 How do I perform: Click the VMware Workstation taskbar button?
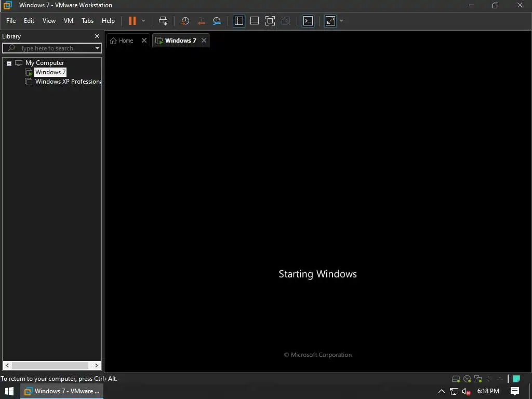click(62, 391)
